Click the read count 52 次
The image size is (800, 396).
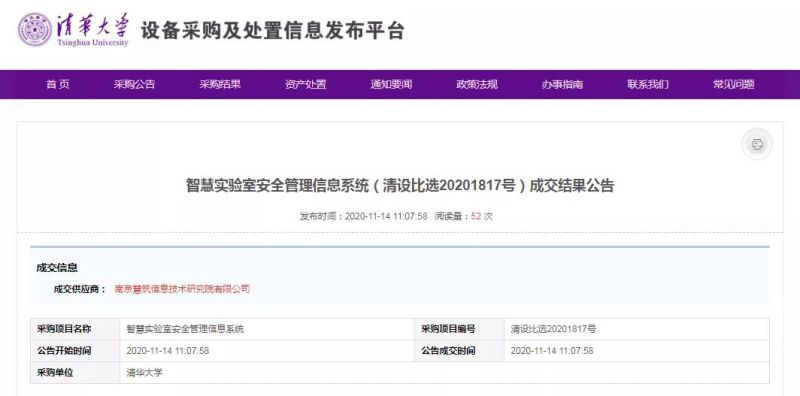[x=482, y=216]
